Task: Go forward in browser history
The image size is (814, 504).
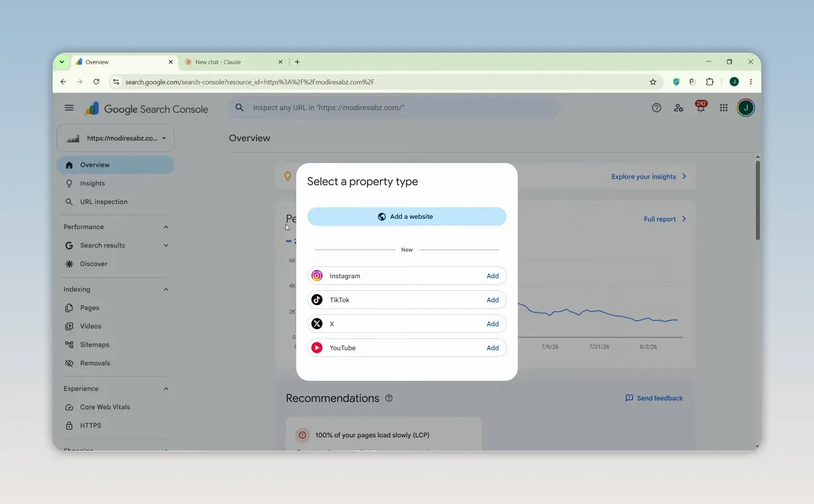Action: [80, 82]
